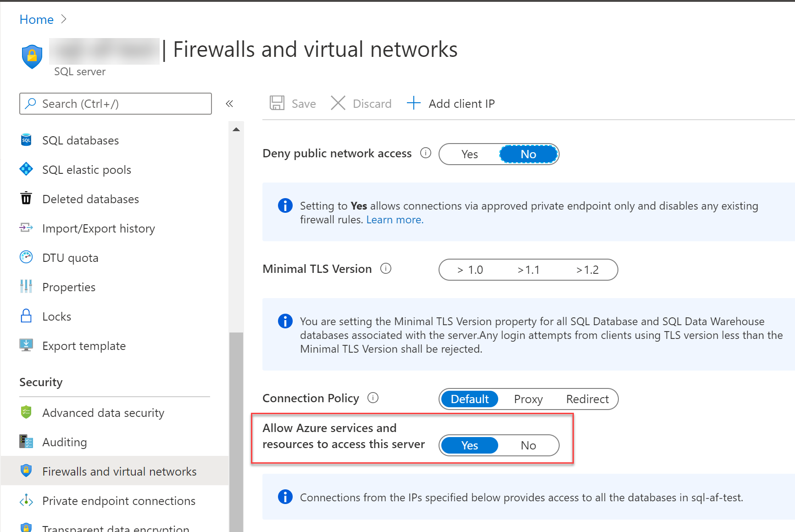The image size is (795, 532).
Task: Open Transparent data encryption settings
Action: click(116, 527)
